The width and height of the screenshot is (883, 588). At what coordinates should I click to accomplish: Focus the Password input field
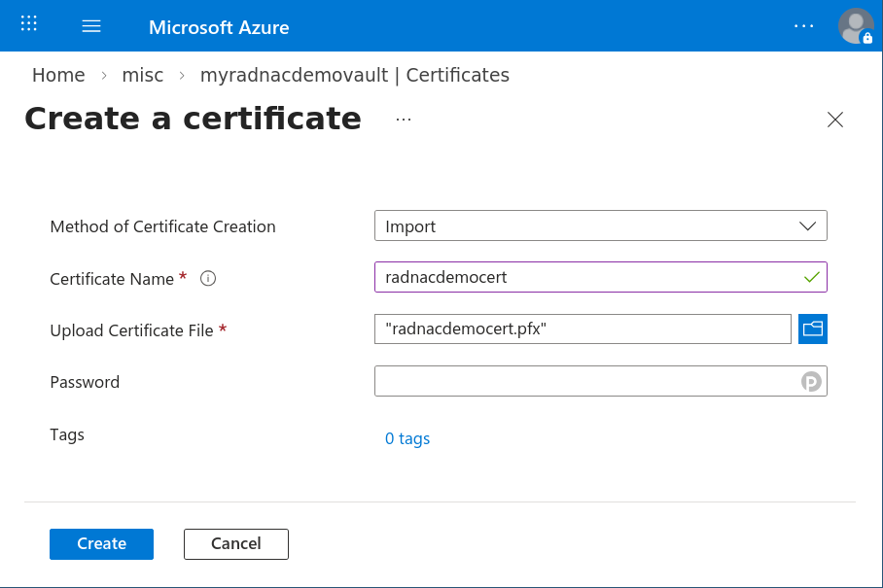click(601, 381)
